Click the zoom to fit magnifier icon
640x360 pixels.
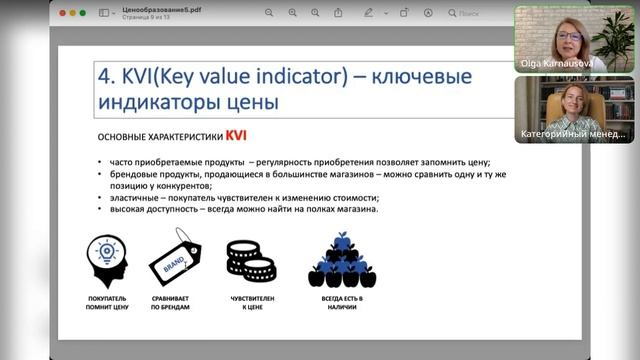(x=292, y=13)
